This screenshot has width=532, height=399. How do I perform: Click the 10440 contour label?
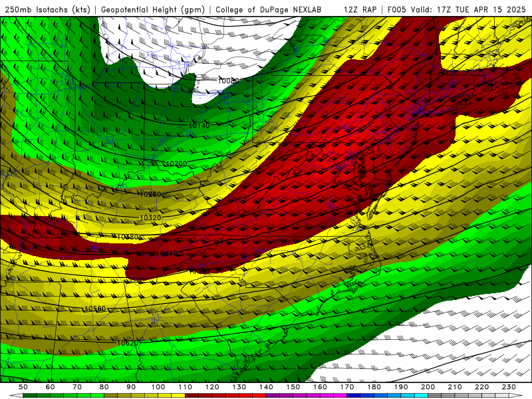(x=167, y=253)
